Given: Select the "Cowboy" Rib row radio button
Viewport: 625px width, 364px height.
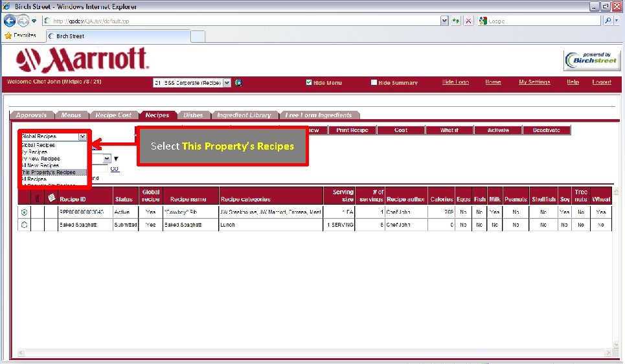Looking at the screenshot, I should (25, 212).
